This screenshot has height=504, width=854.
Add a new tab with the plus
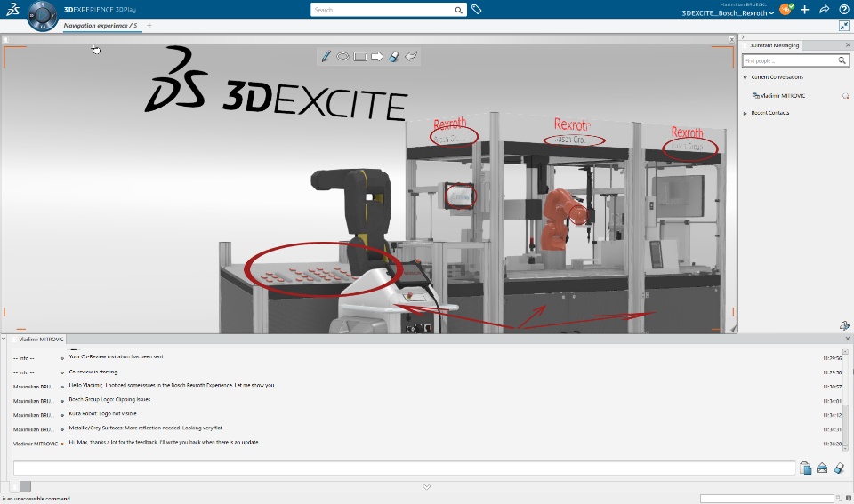pos(149,26)
